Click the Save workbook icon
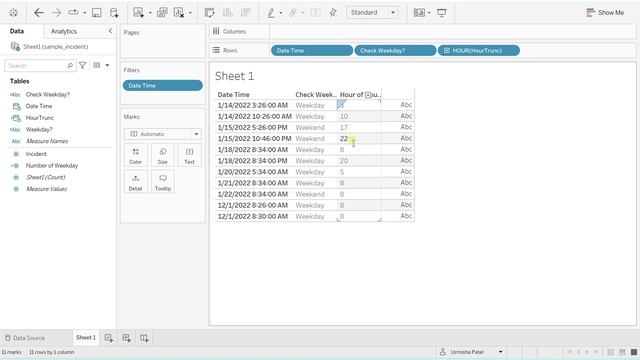 coord(97,13)
